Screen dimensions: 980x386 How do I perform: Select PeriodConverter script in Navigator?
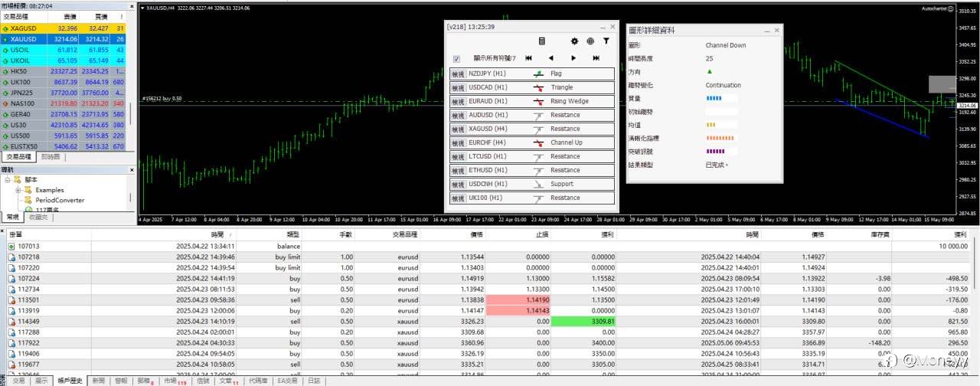click(60, 200)
